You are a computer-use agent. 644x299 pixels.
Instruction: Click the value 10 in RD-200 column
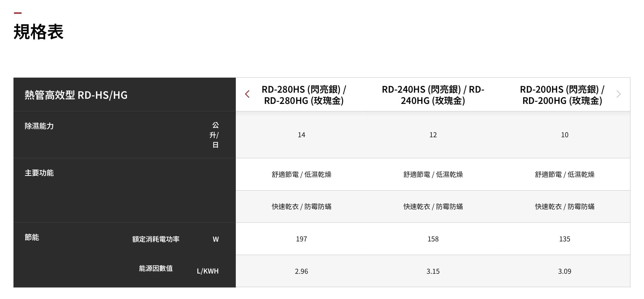pyautogui.click(x=564, y=135)
